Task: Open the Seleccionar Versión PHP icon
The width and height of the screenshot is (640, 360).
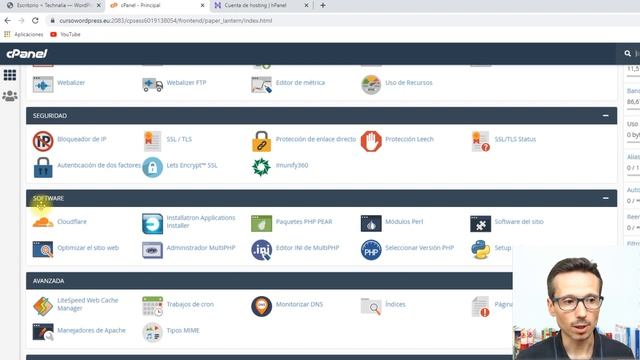Action: (x=371, y=250)
